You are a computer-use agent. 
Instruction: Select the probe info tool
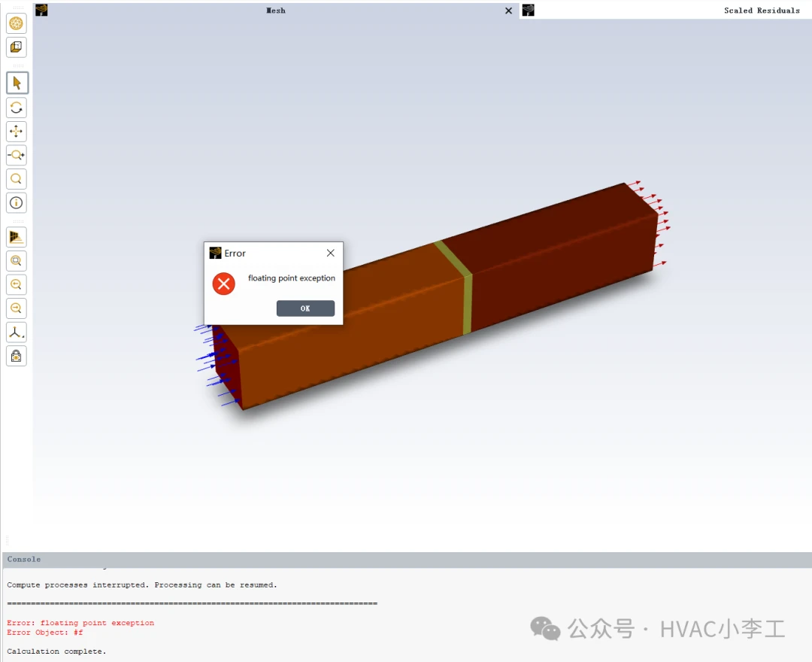(17, 202)
